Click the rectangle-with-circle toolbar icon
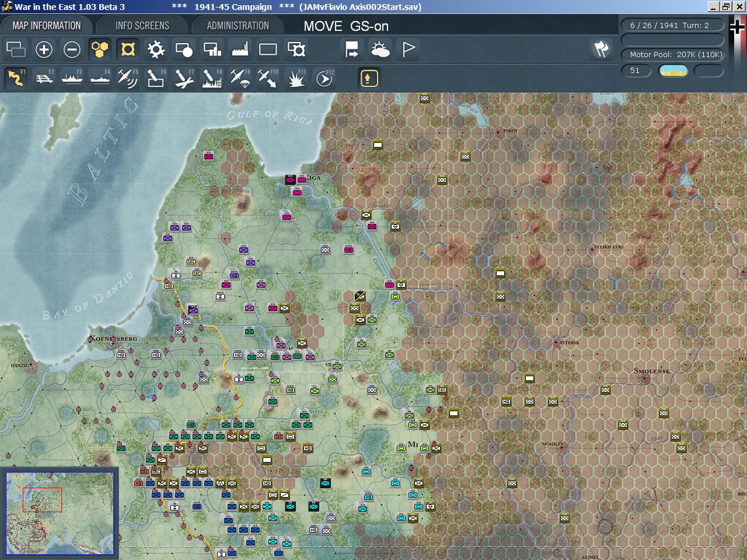The image size is (747, 560). 184,50
